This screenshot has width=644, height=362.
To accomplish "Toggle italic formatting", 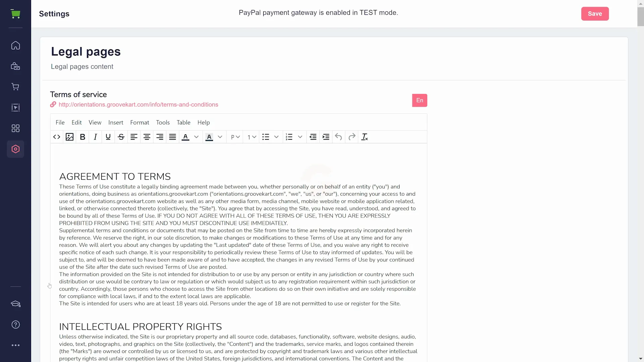I will (95, 137).
